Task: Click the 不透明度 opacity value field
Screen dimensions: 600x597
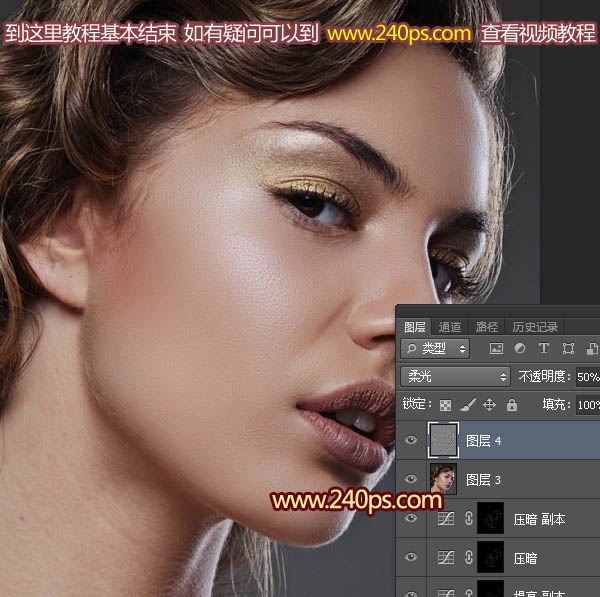Action: click(x=588, y=377)
